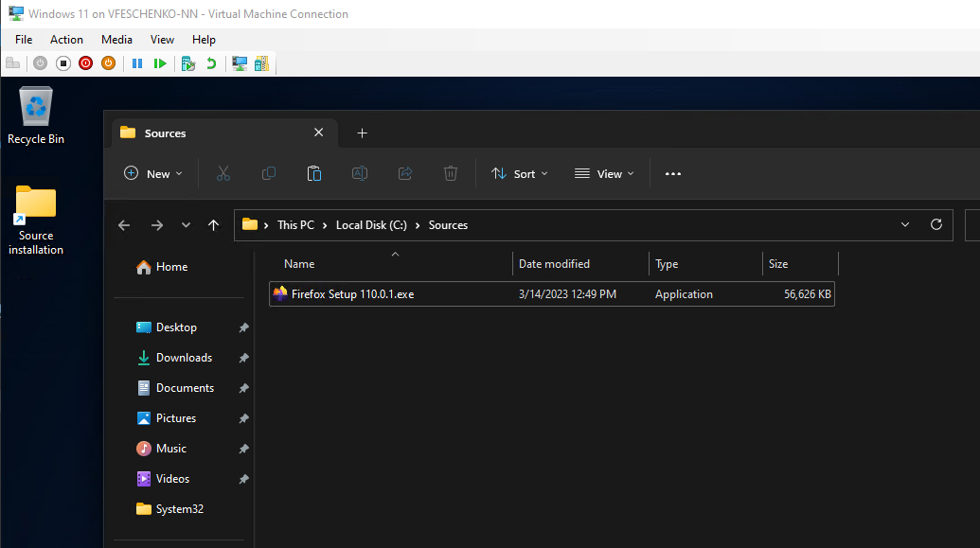980x548 pixels.
Task: Unpin Downloads using its pin icon
Action: [x=243, y=358]
